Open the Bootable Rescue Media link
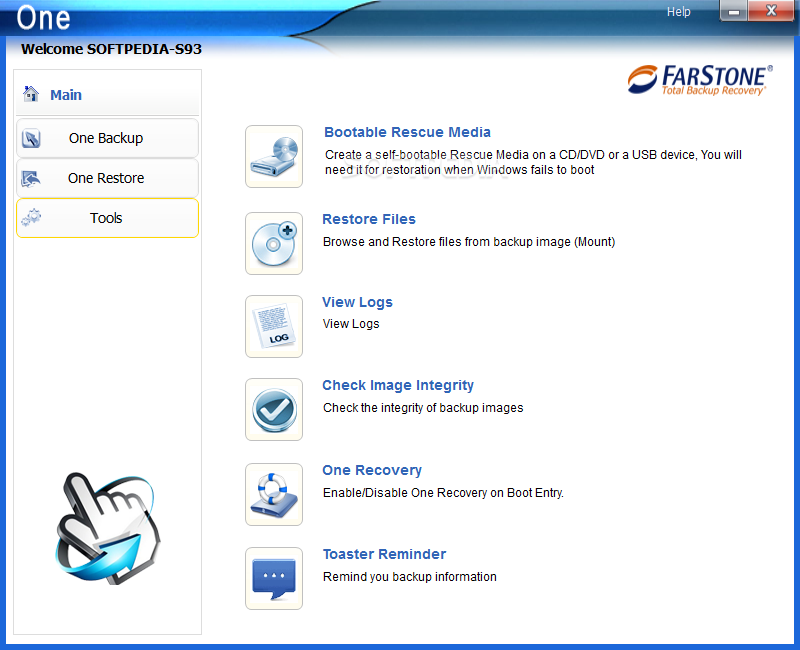Image resolution: width=800 pixels, height=650 pixels. tap(407, 132)
